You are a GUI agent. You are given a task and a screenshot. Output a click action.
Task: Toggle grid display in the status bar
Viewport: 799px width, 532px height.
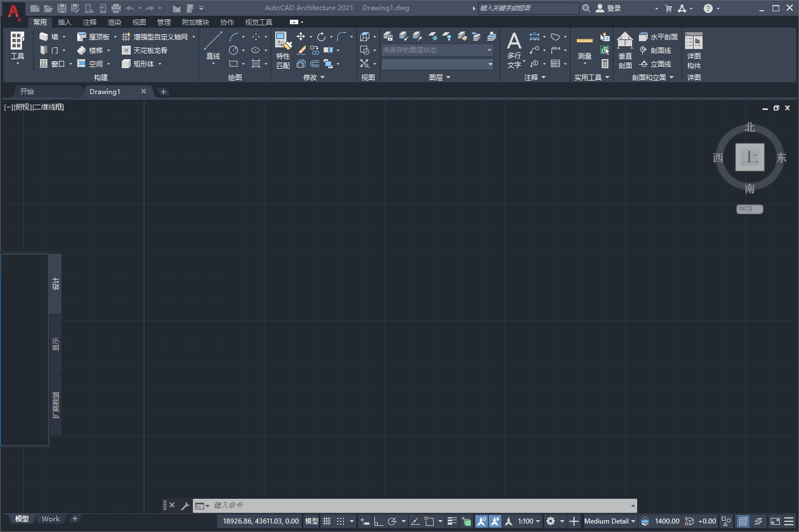click(x=326, y=521)
